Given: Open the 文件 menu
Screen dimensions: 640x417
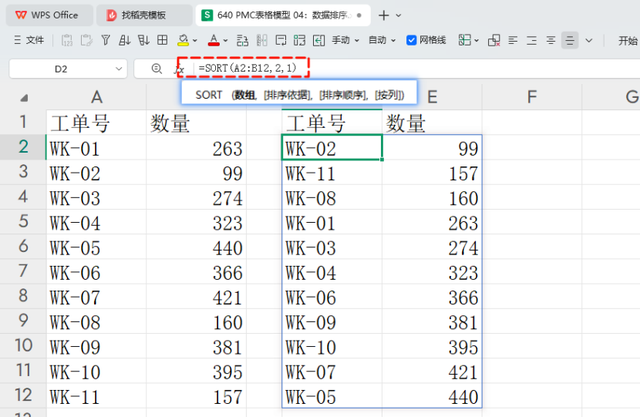Looking at the screenshot, I should (29, 40).
